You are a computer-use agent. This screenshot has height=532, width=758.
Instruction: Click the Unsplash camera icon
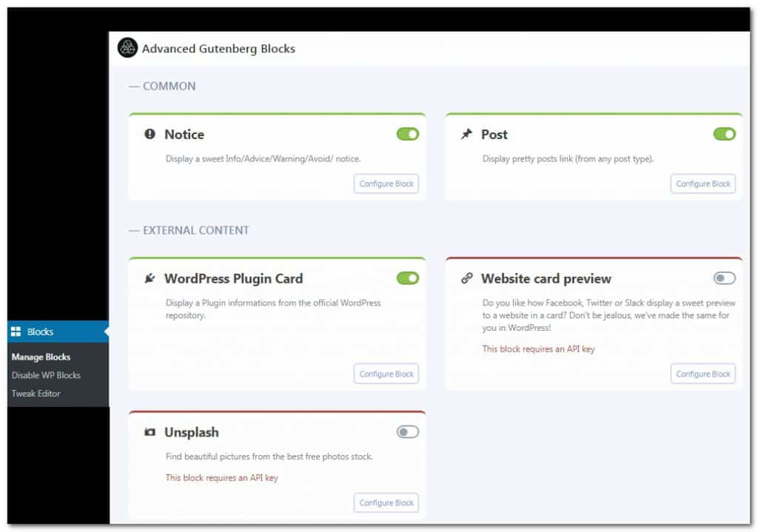point(150,432)
